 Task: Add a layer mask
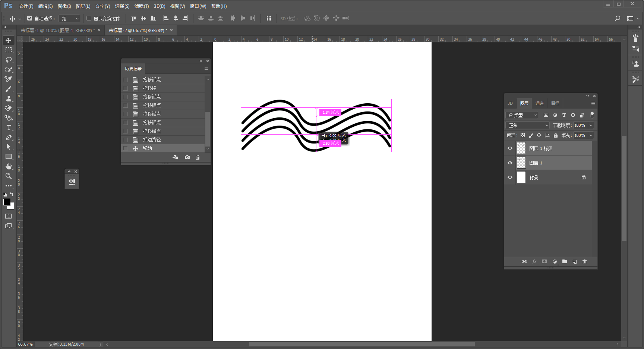click(x=544, y=262)
